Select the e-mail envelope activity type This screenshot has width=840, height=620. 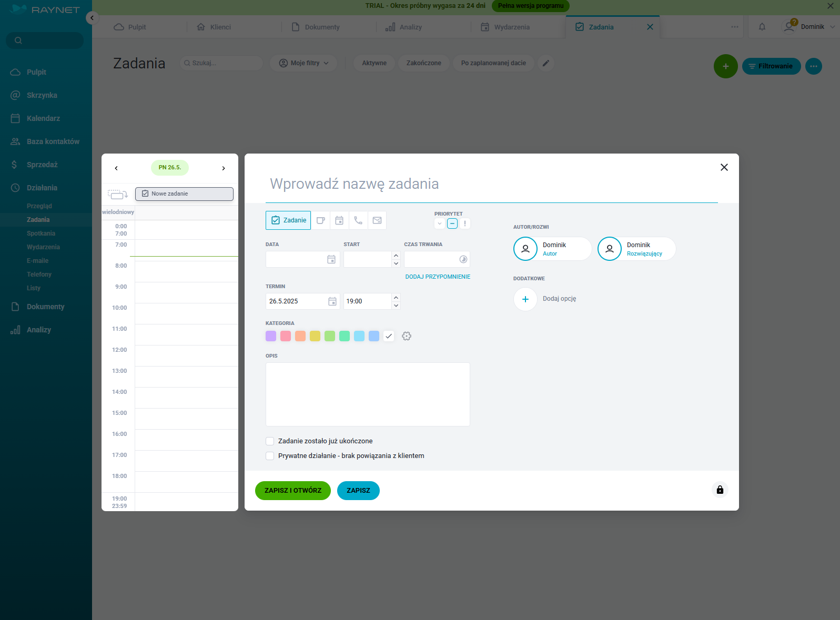pyautogui.click(x=377, y=220)
